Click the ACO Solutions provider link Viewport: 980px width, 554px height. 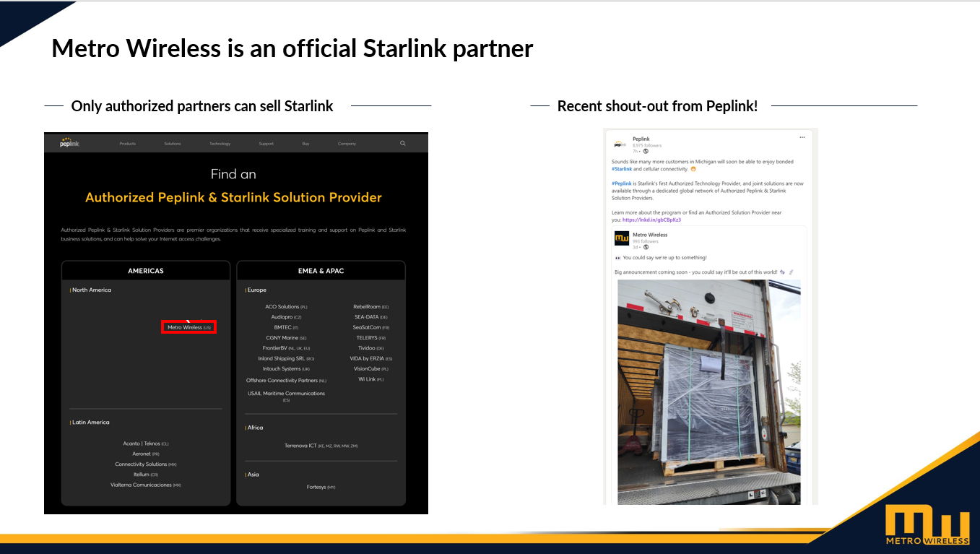point(286,307)
